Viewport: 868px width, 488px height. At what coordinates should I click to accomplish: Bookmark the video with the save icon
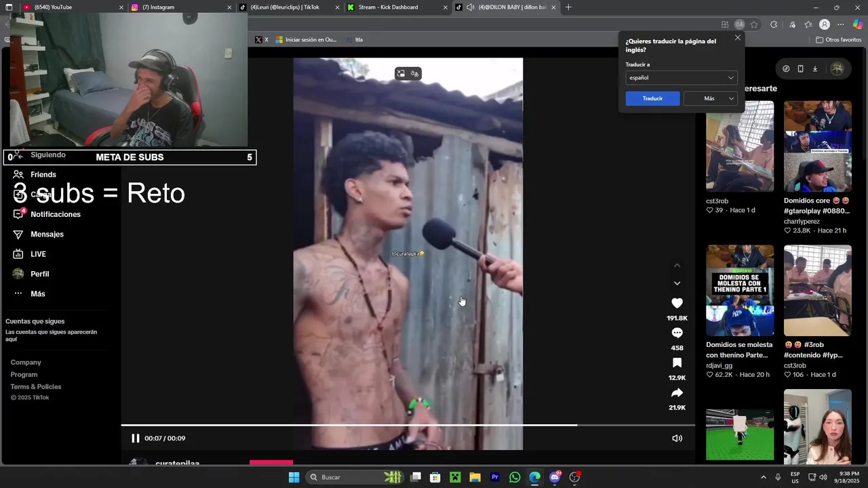click(677, 363)
